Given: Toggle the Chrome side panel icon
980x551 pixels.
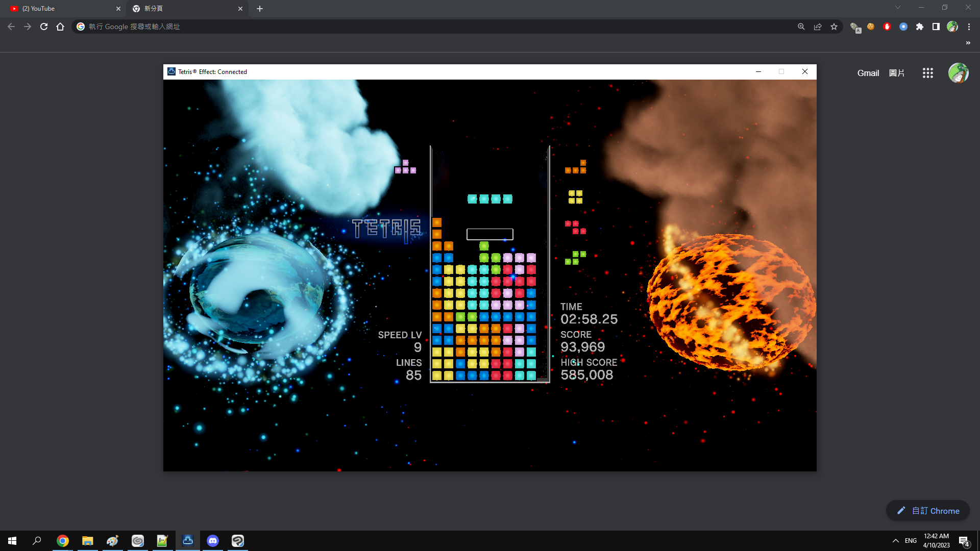Looking at the screenshot, I should [x=936, y=27].
